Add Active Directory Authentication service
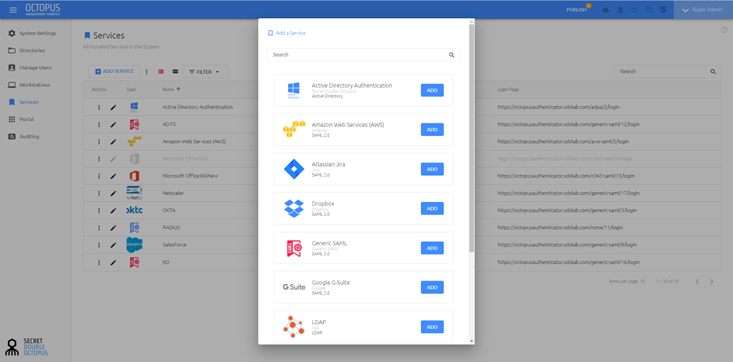 432,90
